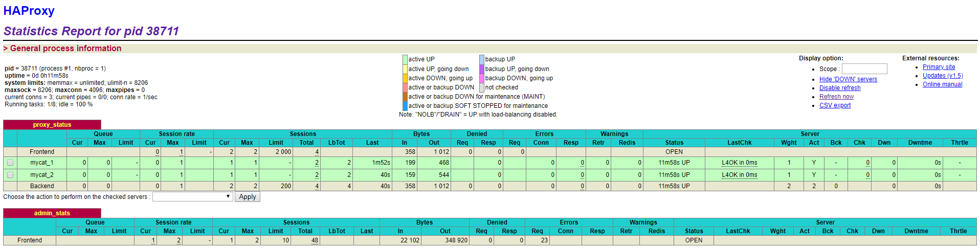980x248 pixels.
Task: Open the CSV export link
Action: pos(835,105)
